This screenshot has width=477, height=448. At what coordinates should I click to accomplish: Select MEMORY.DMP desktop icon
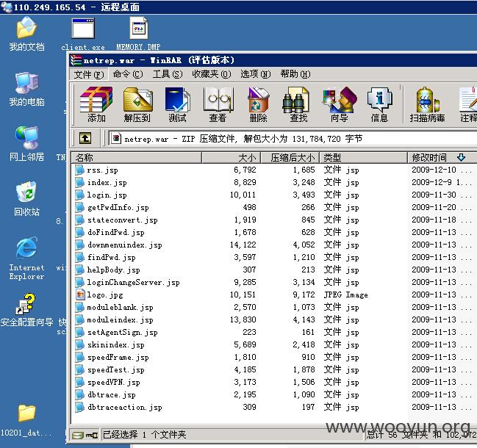coord(138,34)
